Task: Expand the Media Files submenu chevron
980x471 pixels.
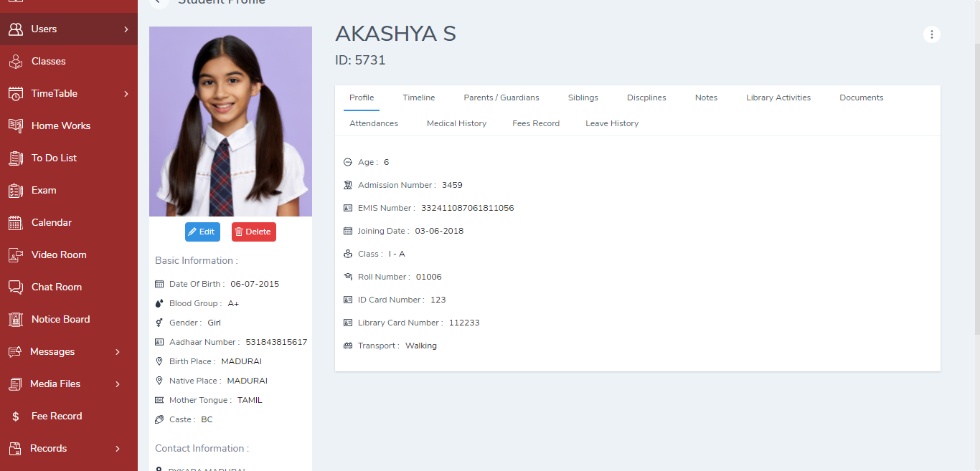Action: [118, 384]
